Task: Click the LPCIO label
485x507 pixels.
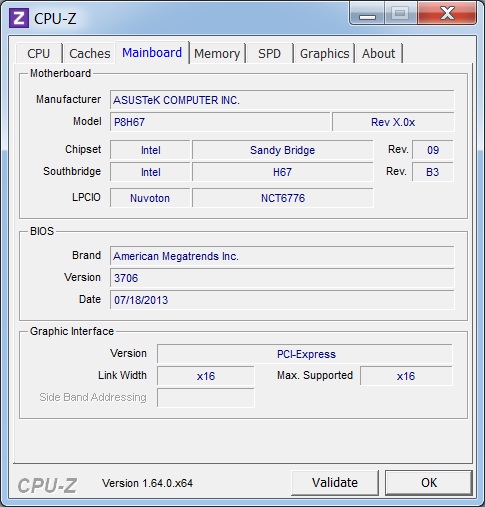Action: coord(86,197)
